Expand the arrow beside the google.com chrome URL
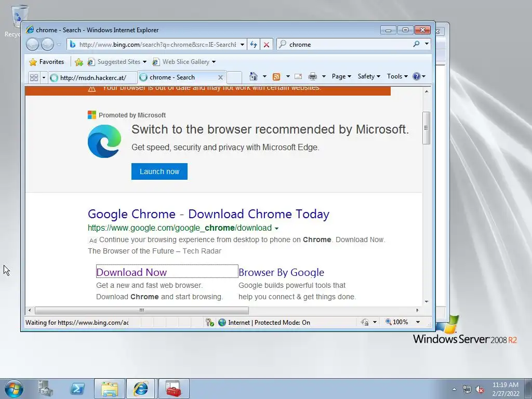The height and width of the screenshot is (399, 532). tap(276, 229)
